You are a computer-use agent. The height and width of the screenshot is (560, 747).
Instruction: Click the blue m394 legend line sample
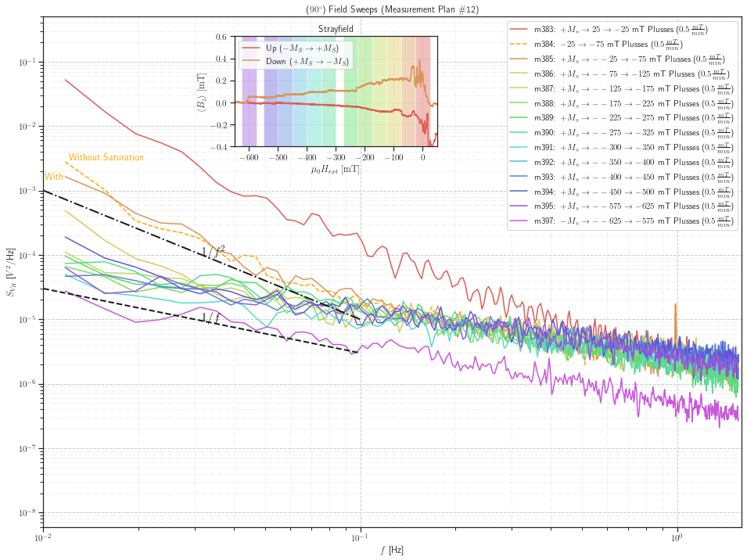click(x=520, y=192)
